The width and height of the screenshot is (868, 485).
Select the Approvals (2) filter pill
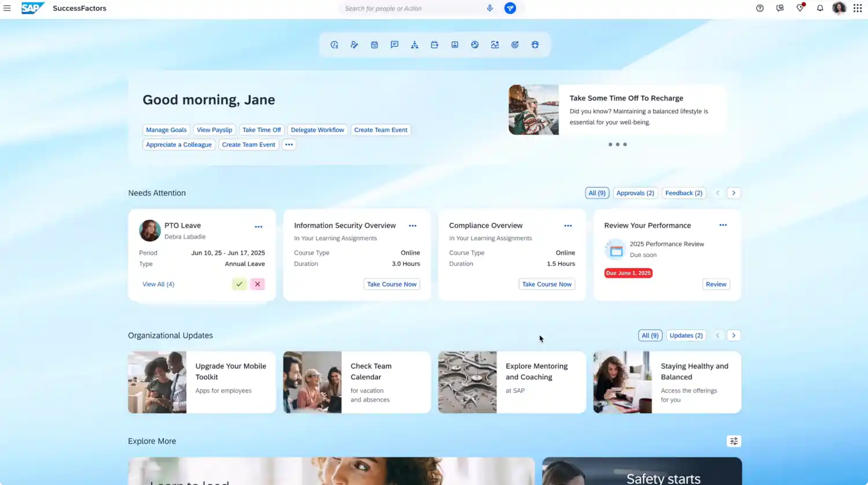tap(635, 193)
